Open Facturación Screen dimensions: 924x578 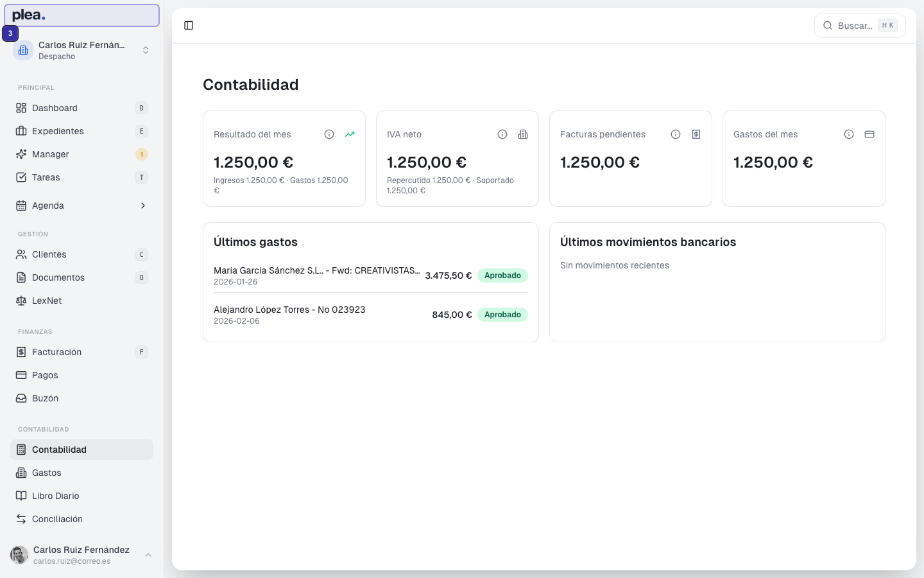81,352
